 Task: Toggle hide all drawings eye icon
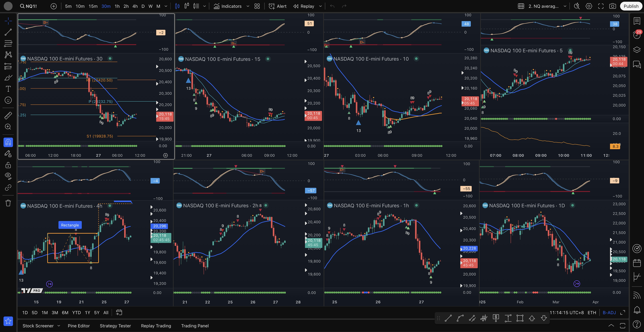click(x=8, y=176)
